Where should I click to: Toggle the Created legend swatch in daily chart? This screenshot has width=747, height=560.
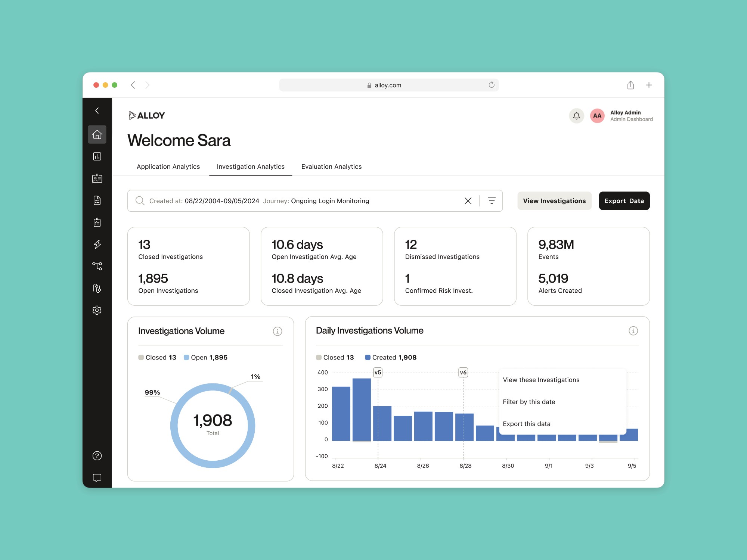point(368,357)
